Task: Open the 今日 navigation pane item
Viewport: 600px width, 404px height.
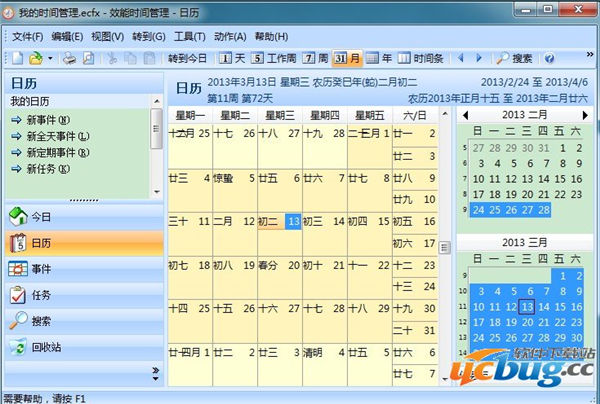Action: pos(84,217)
